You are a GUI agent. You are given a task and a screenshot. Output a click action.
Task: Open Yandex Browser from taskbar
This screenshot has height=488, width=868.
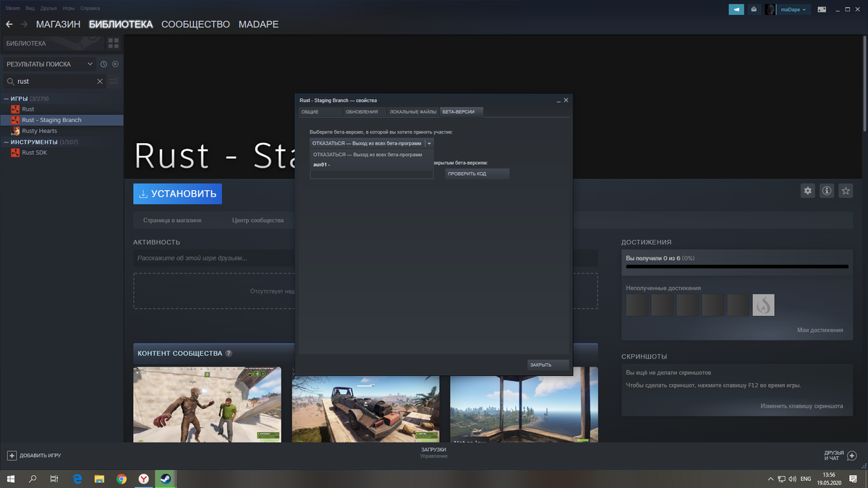144,479
